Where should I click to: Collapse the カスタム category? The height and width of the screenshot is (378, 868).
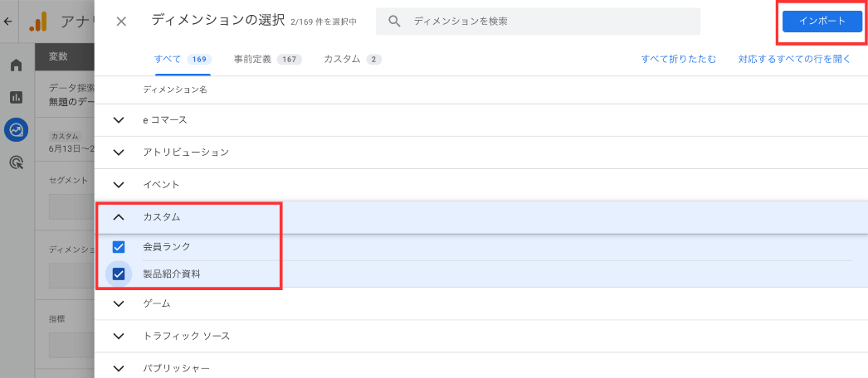click(x=119, y=217)
